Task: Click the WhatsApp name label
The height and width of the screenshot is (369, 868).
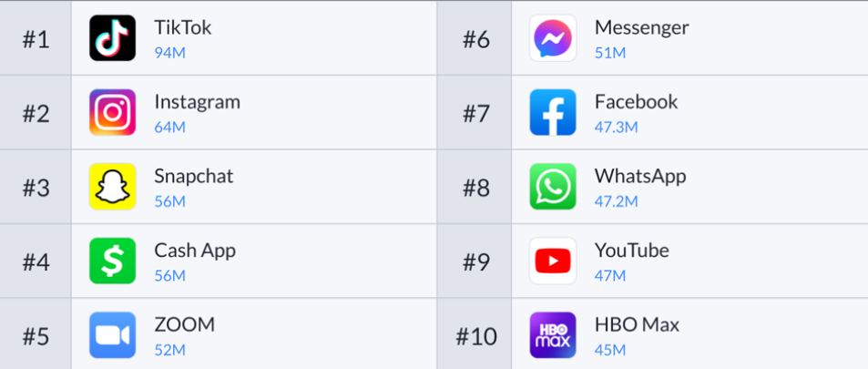Action: (639, 176)
